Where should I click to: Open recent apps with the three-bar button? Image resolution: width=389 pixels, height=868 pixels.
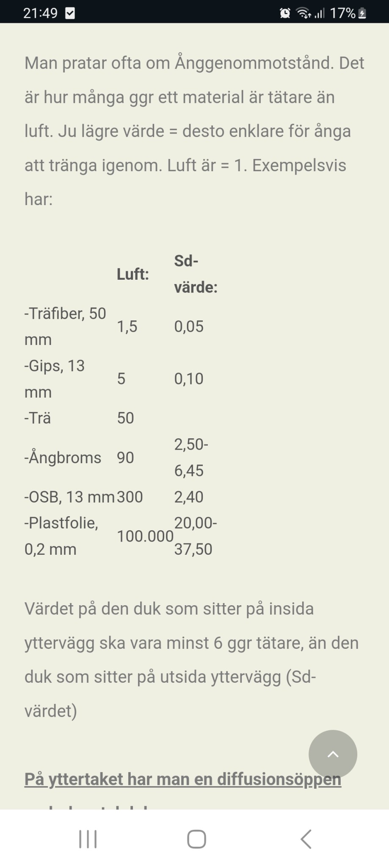(x=88, y=839)
